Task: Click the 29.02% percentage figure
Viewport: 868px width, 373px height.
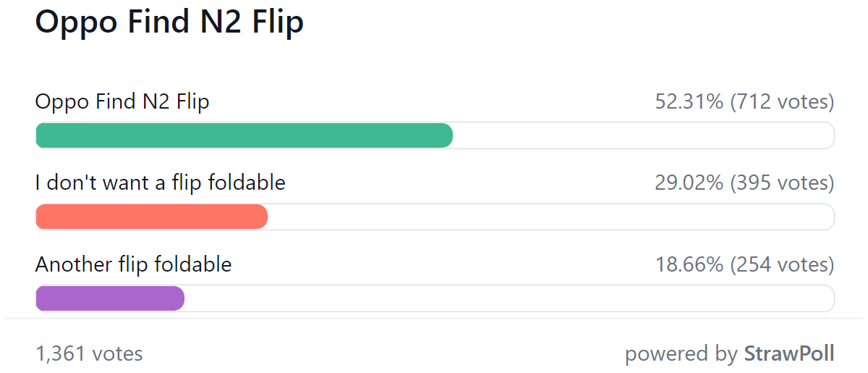Action: (x=689, y=183)
